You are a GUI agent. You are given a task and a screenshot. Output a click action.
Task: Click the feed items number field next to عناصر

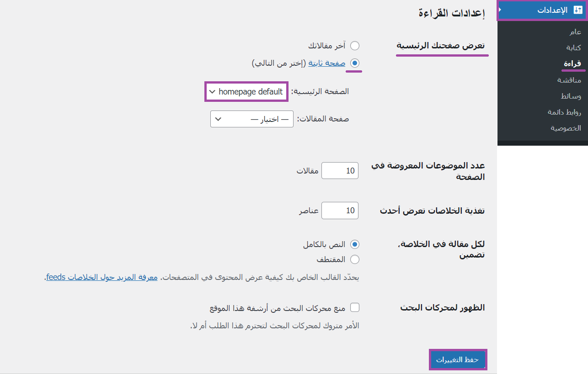coord(340,211)
